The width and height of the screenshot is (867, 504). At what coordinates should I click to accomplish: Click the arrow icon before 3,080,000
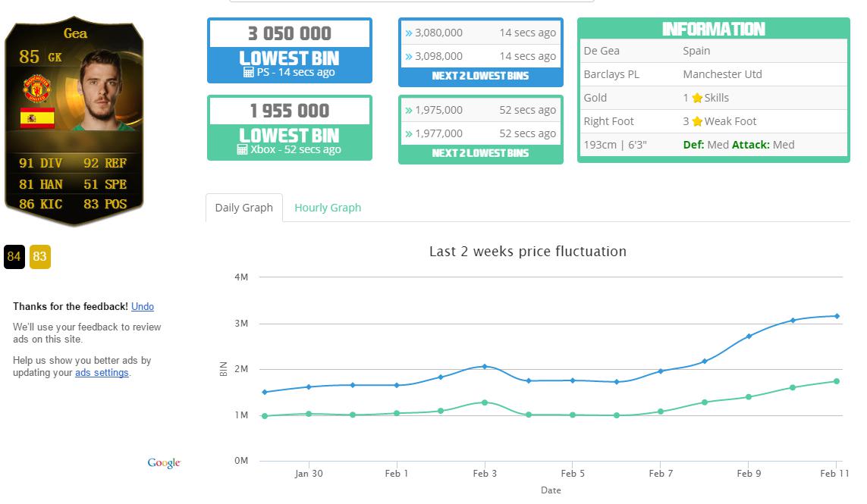click(x=409, y=33)
